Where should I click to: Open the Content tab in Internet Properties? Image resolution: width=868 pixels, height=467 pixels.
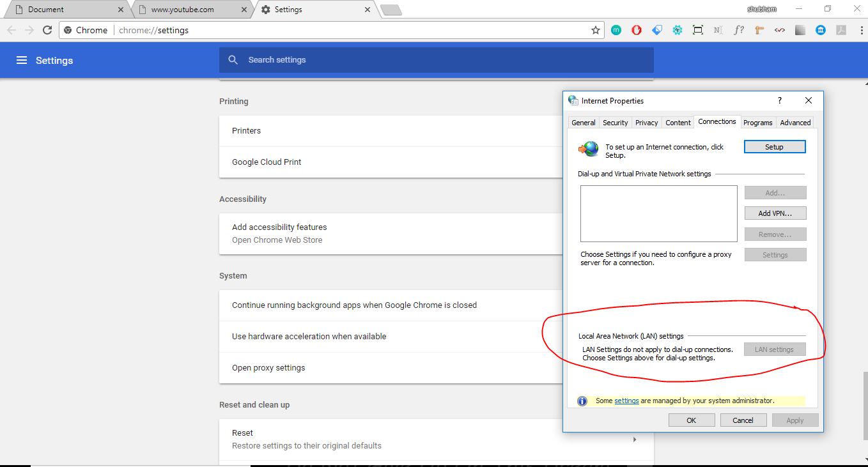point(678,123)
